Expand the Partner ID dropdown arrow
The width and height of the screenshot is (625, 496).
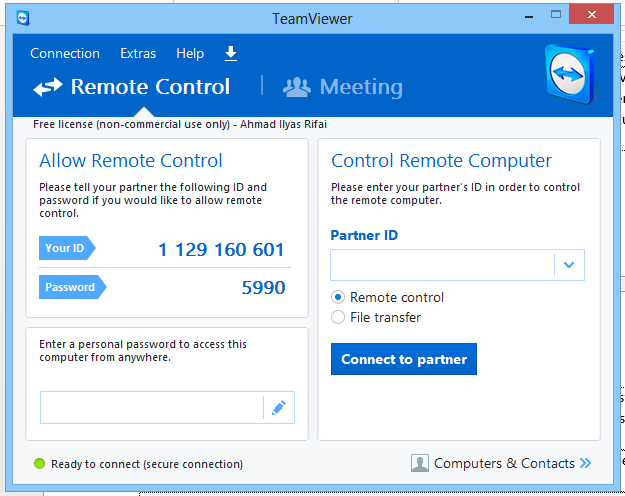coord(568,265)
